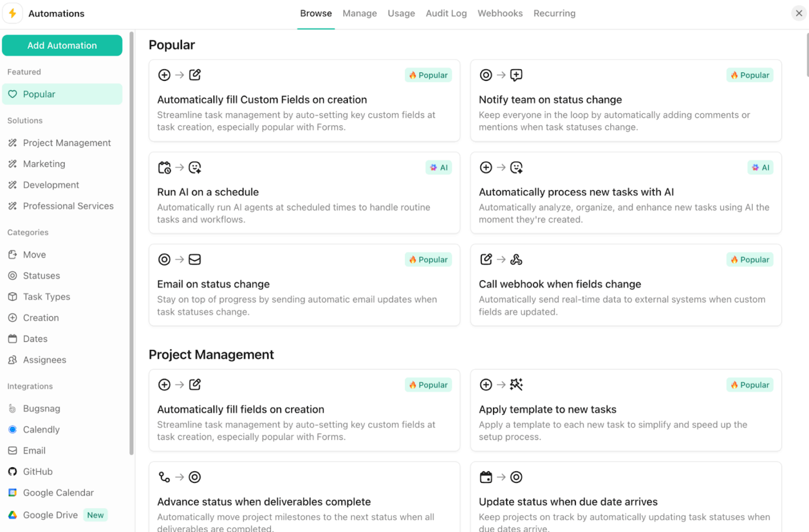Viewport: 809px width, 532px height.
Task: Select the Statuses category
Action: point(40,276)
